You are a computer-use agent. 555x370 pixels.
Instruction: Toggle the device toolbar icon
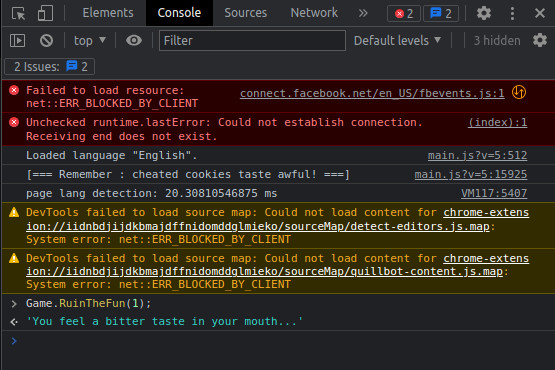click(x=45, y=13)
